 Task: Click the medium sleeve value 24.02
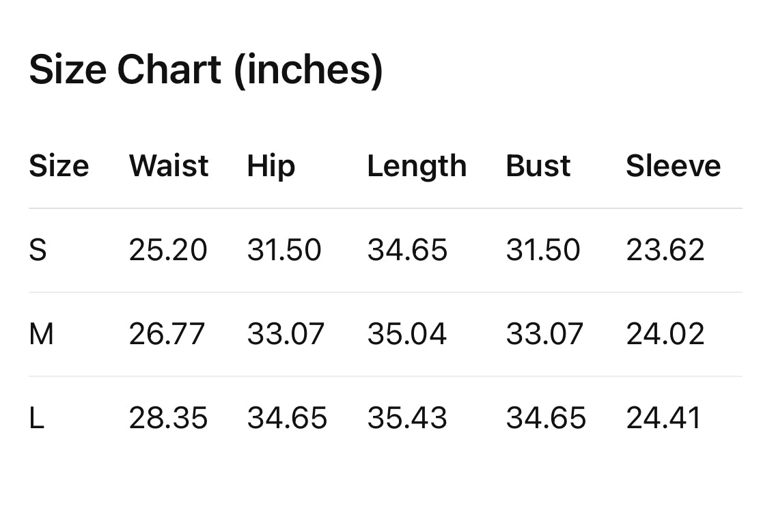[x=665, y=334]
